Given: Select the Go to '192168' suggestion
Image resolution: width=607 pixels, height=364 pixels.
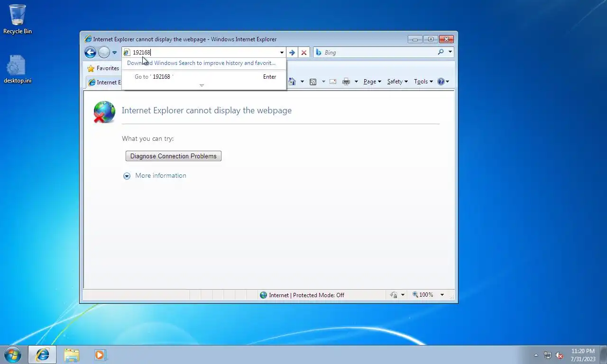Looking at the screenshot, I should coord(204,77).
